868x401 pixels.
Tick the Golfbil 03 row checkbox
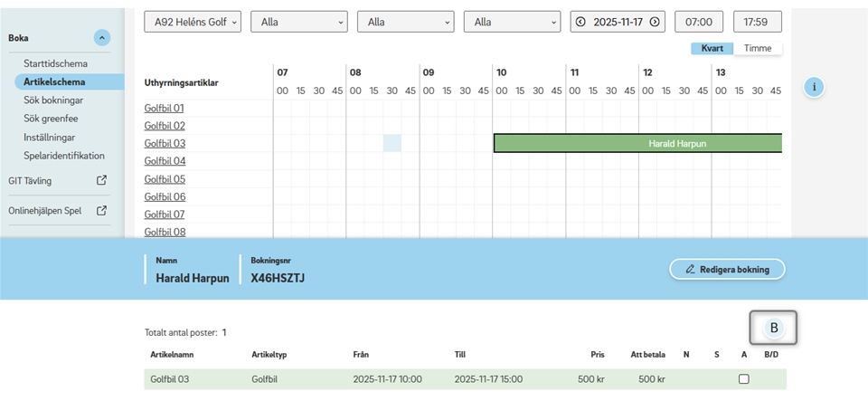744,379
